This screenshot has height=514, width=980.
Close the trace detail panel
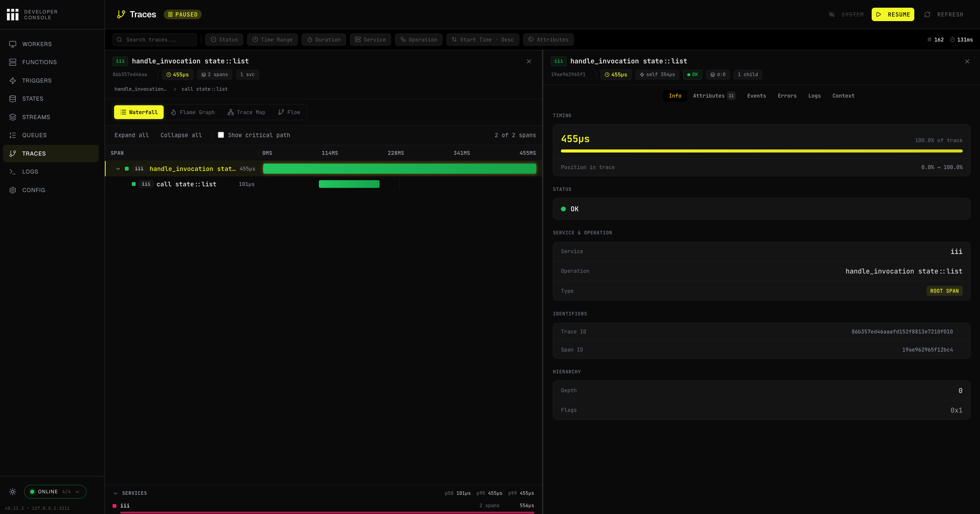[529, 61]
